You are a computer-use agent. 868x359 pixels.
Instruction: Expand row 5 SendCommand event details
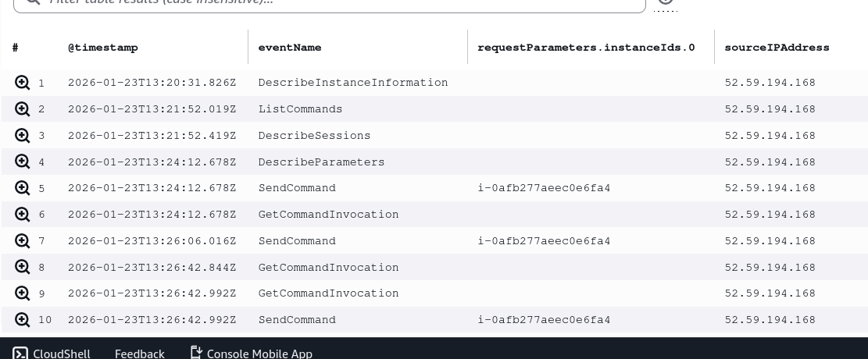pyautogui.click(x=22, y=188)
